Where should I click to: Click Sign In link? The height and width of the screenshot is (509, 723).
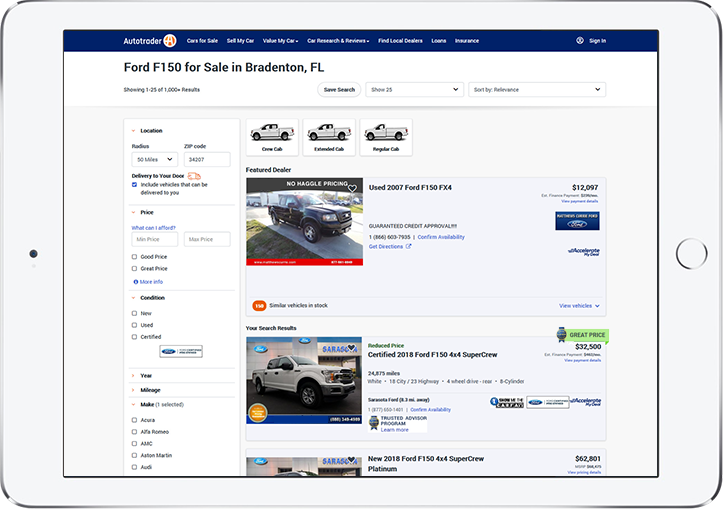pyautogui.click(x=598, y=41)
